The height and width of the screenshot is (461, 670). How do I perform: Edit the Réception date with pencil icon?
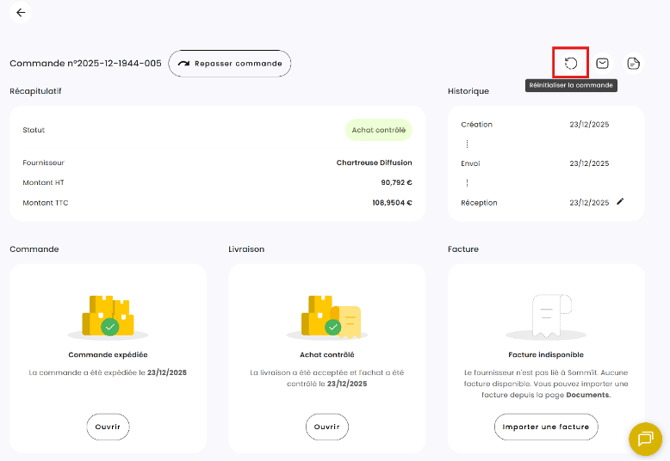620,202
